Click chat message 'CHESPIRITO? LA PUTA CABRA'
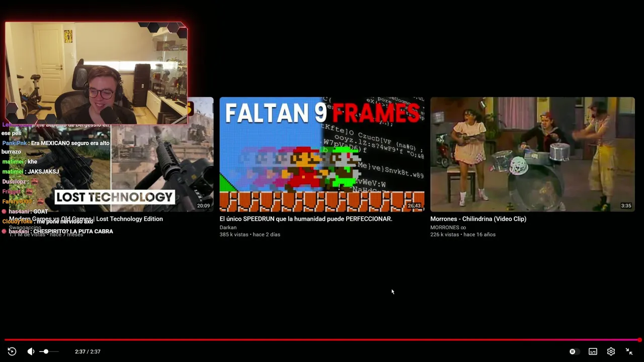 (x=73, y=231)
